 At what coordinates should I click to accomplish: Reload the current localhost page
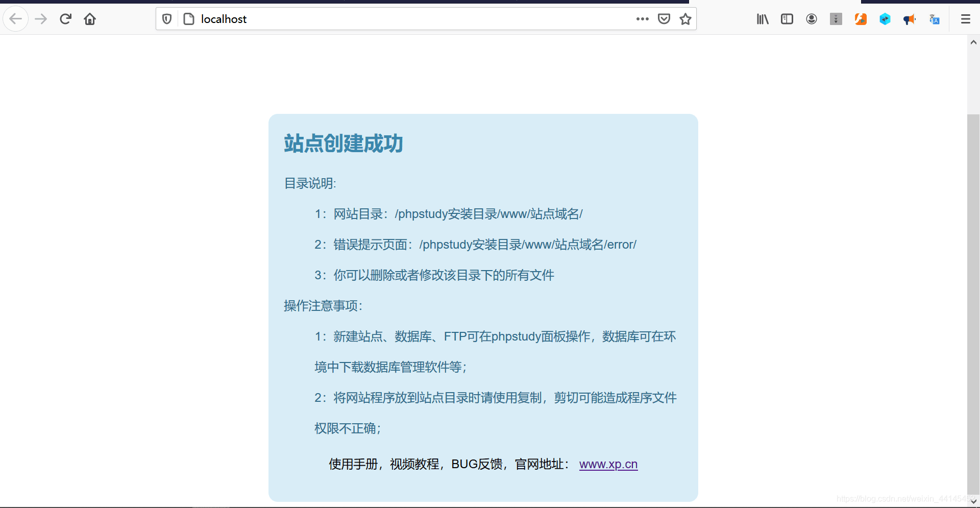tap(65, 19)
